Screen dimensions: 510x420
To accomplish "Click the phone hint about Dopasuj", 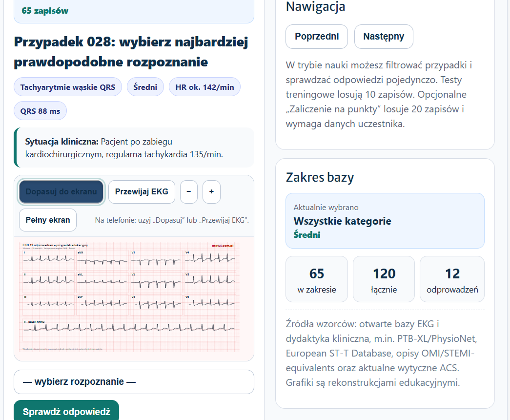I will 172,220.
